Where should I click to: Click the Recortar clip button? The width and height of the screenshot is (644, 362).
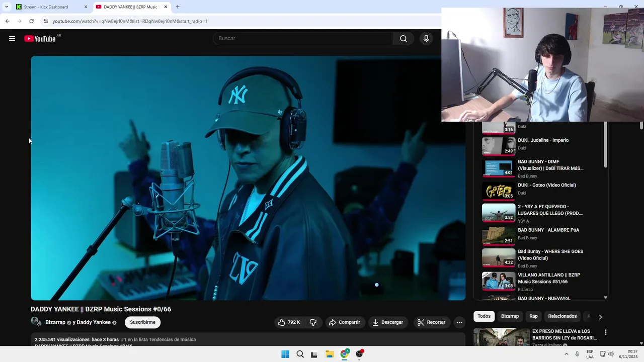pos(432,322)
